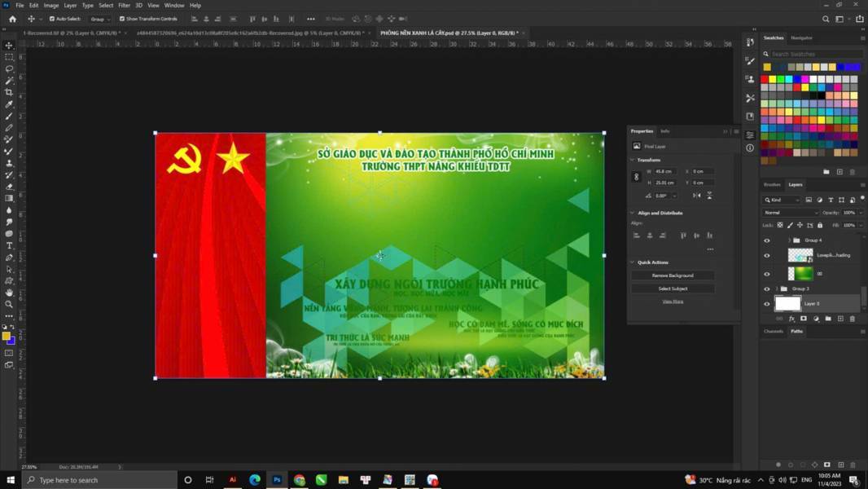The image size is (868, 489).
Task: Open the Search icon at top right
Action: click(826, 19)
